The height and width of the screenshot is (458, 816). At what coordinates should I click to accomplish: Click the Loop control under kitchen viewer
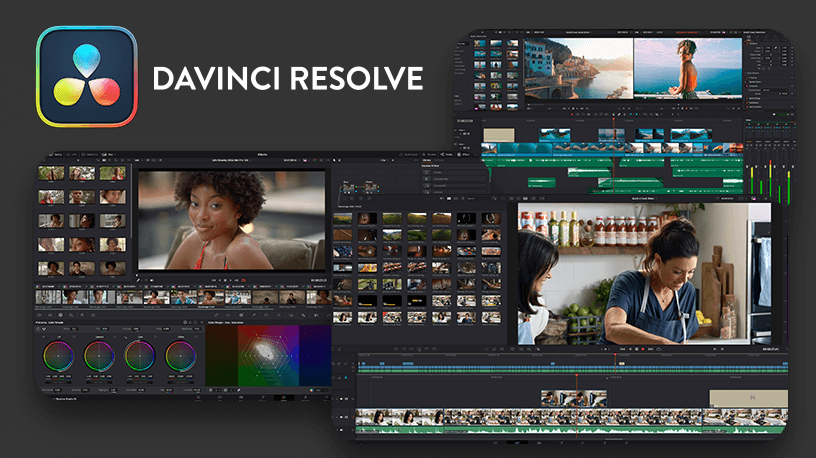[658, 349]
